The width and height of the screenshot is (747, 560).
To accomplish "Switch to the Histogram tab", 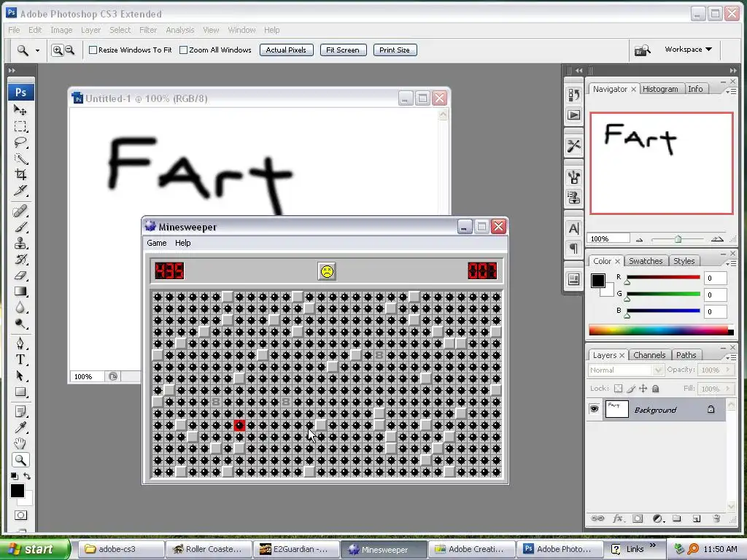I will tap(660, 89).
